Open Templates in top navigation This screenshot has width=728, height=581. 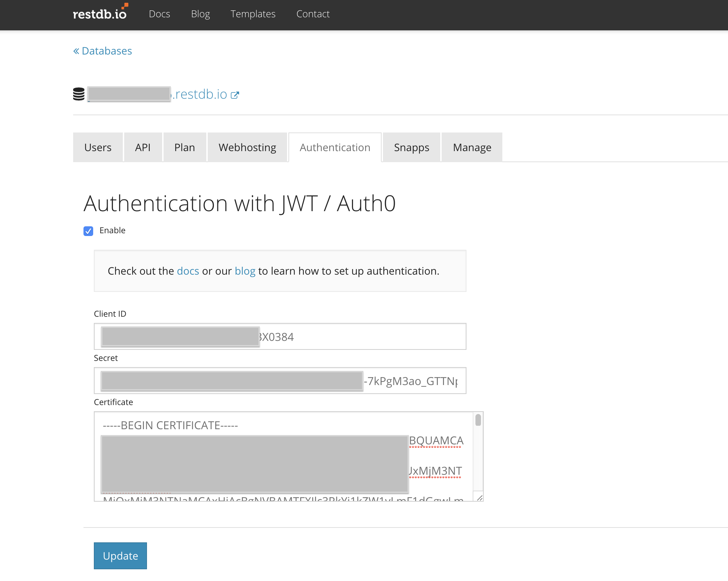[x=253, y=14]
